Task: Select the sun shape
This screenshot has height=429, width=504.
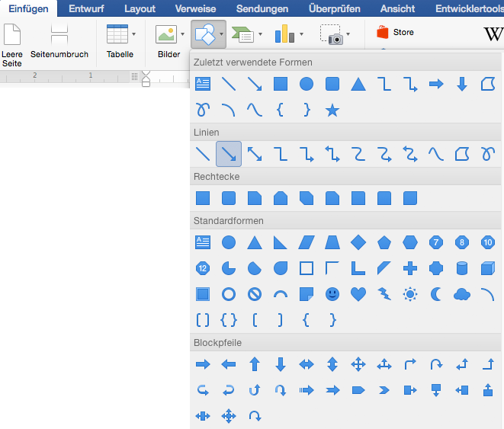Action: pos(410,293)
